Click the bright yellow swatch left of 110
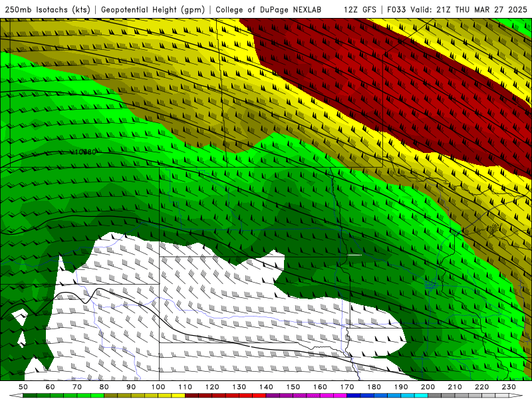This screenshot has height=399, width=532. [178, 395]
